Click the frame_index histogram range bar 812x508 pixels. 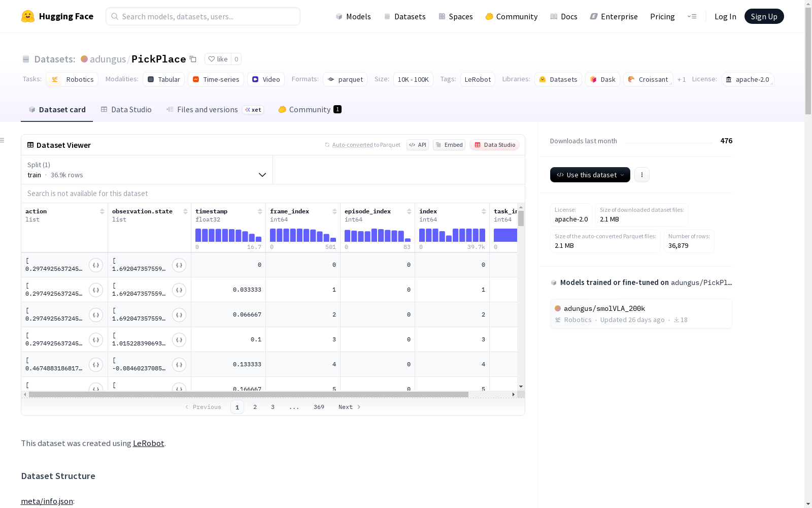tap(303, 235)
